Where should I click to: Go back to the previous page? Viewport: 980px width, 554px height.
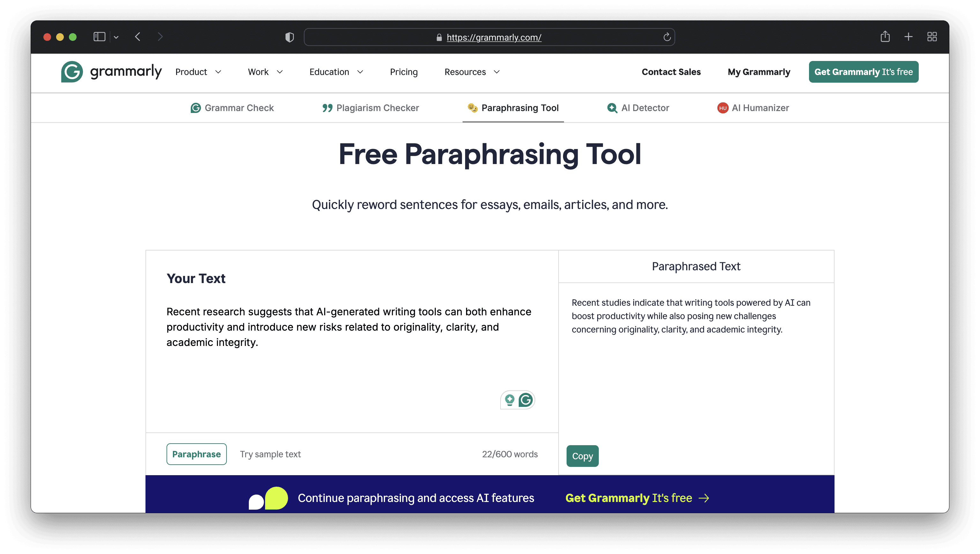point(138,36)
